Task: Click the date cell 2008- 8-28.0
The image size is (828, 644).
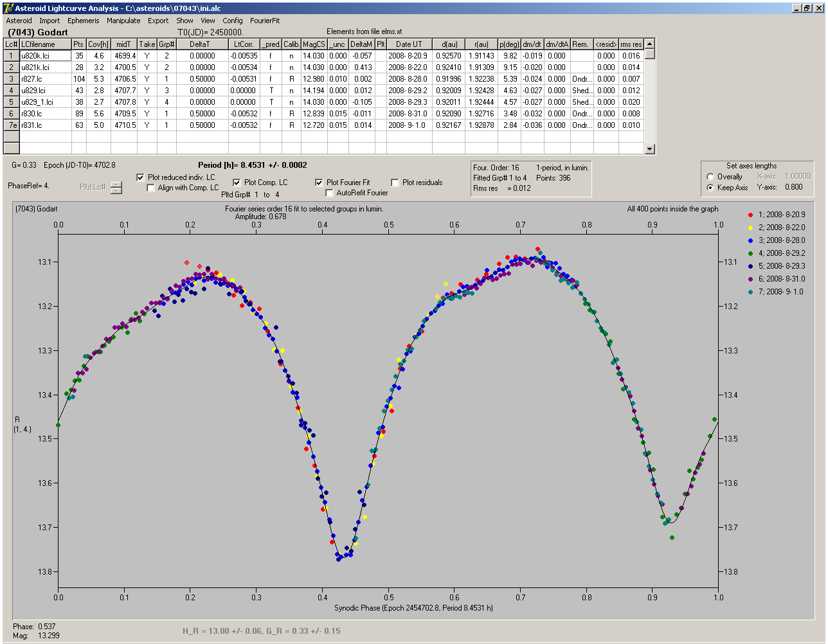Action: (x=409, y=79)
